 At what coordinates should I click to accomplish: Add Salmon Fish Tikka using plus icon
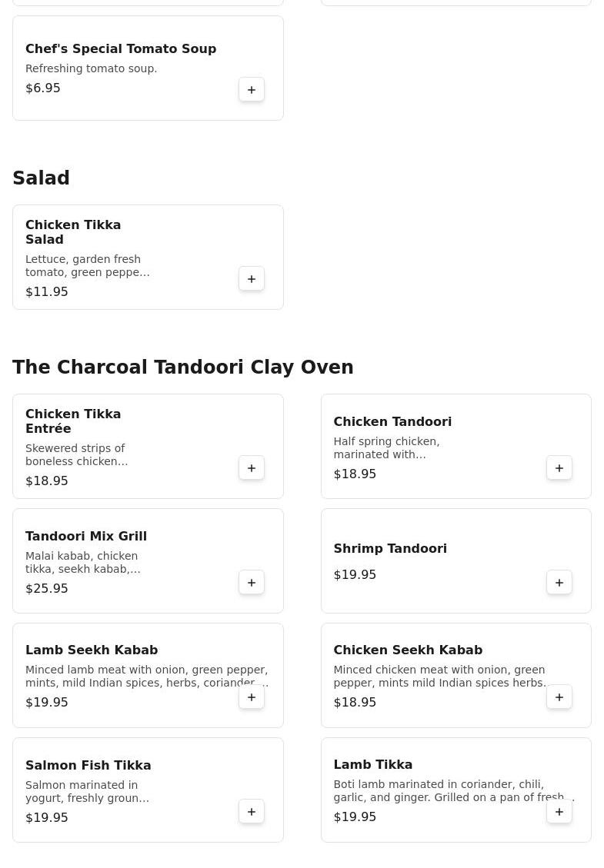252,812
